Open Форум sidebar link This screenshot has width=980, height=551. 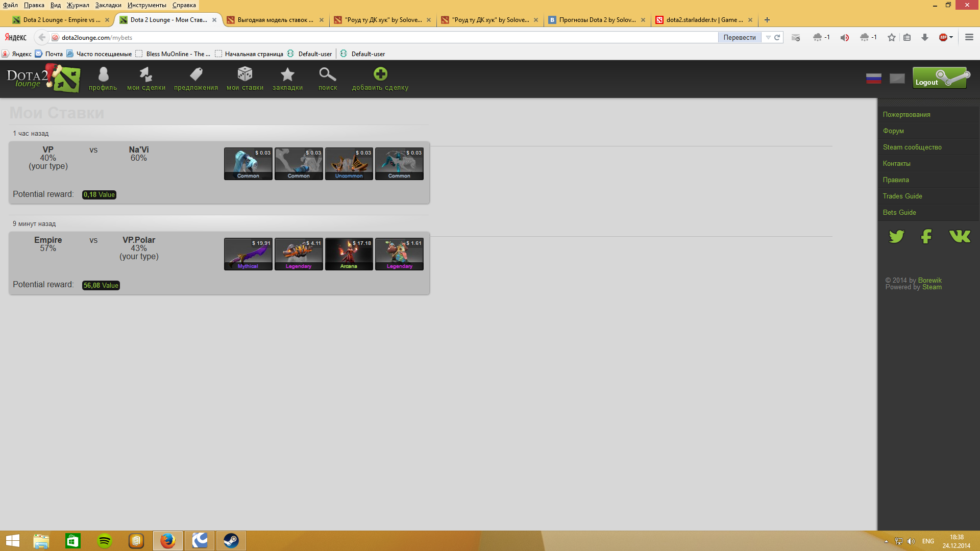click(x=893, y=131)
